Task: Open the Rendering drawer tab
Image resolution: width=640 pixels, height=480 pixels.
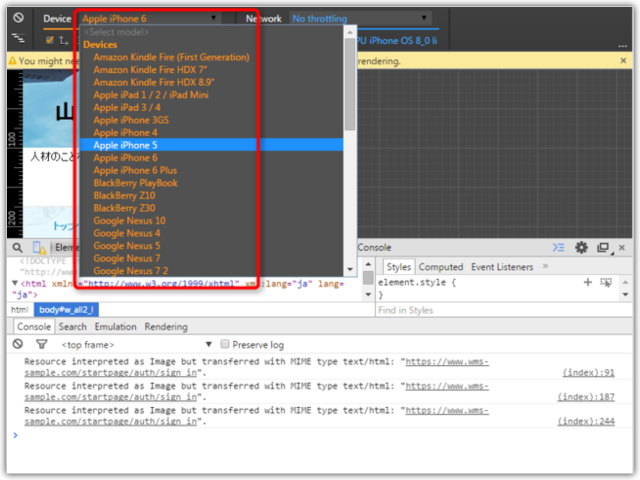Action: 166,327
